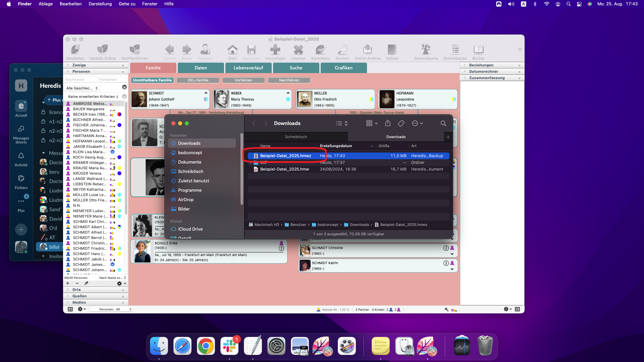Click the Löschen toolbar icon
The width and height of the screenshot is (644, 362).
(298, 50)
